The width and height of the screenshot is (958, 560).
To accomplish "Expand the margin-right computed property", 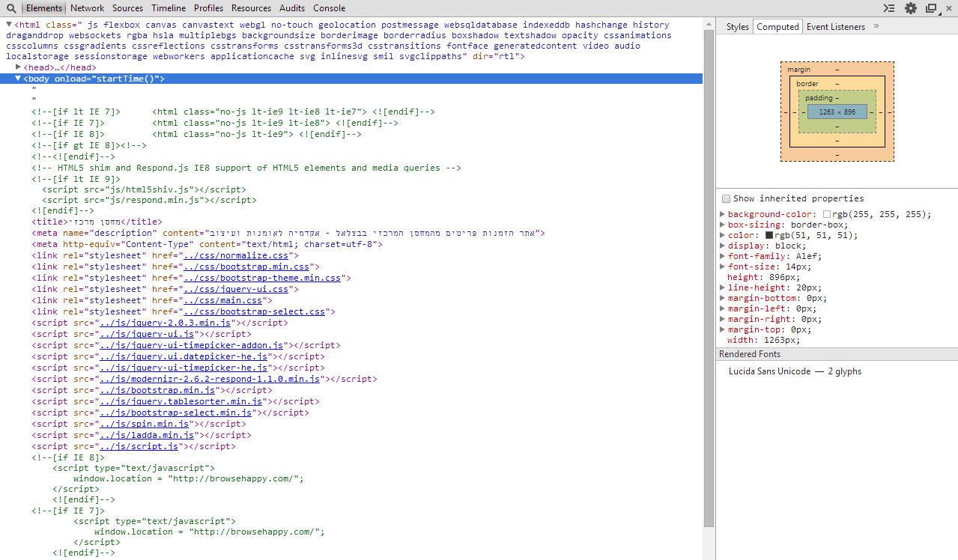I will coord(723,319).
